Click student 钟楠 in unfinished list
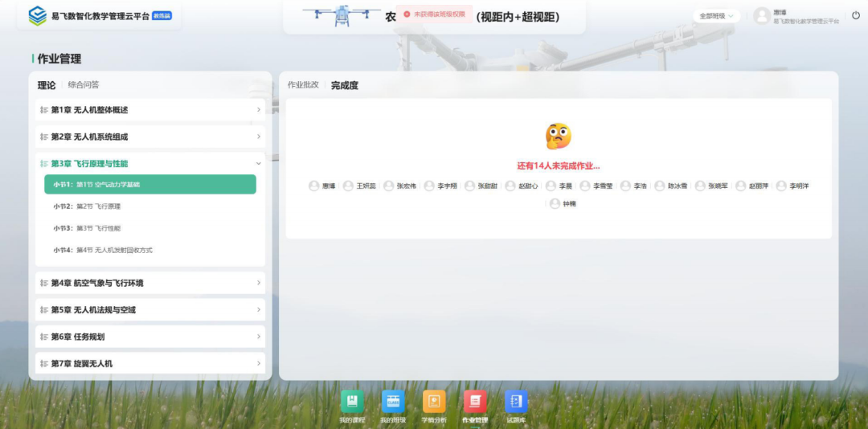Viewport: 868px width, 429px height. [563, 204]
